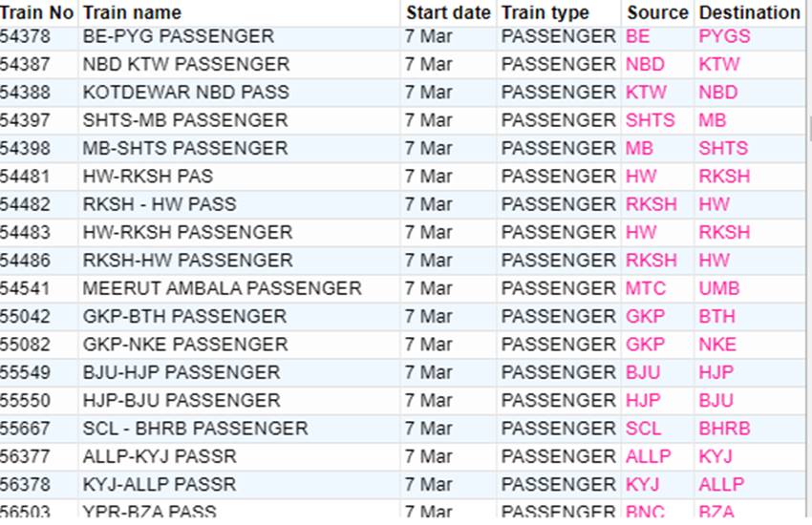The height and width of the screenshot is (525, 812).
Task: Click the ALLP source link in the 56377 row
Action: point(648,455)
